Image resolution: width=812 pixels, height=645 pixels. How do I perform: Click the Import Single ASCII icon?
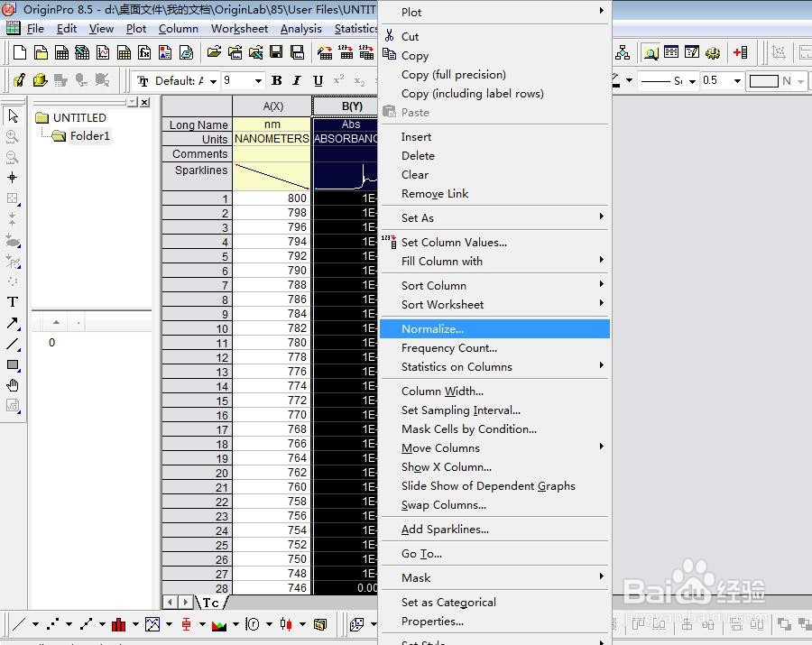tap(346, 52)
